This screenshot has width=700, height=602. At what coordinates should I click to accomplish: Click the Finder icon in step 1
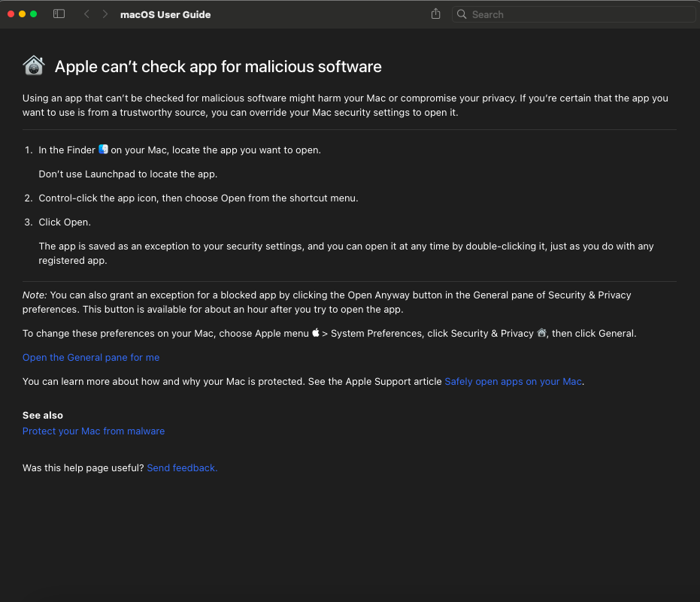(x=103, y=149)
